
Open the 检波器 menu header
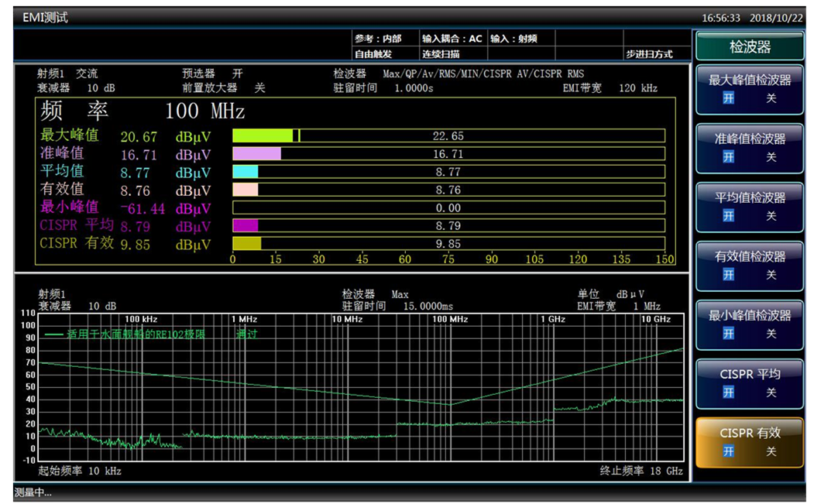pyautogui.click(x=749, y=46)
